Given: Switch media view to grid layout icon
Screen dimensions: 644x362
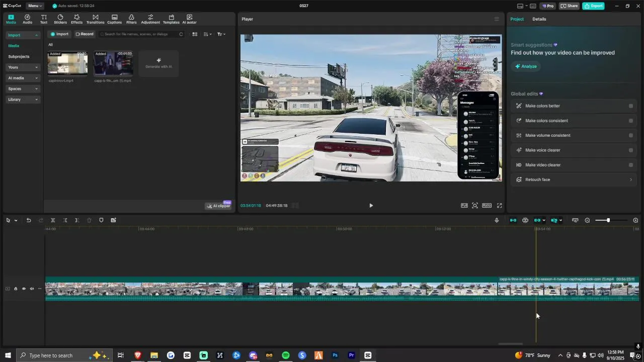Looking at the screenshot, I should pos(195,34).
